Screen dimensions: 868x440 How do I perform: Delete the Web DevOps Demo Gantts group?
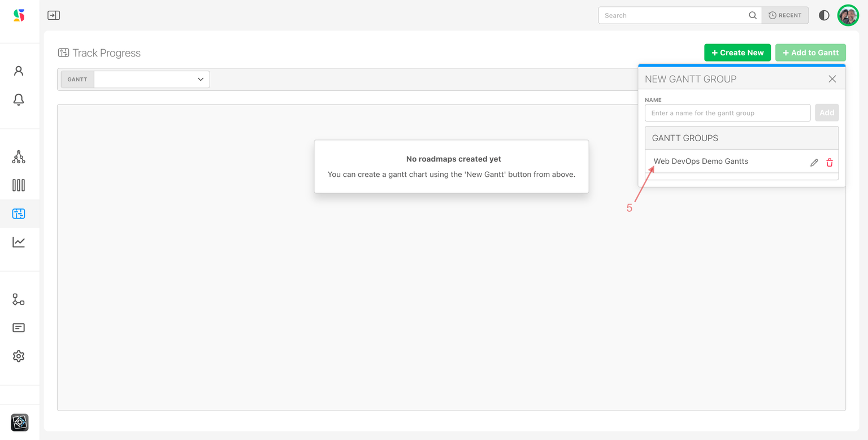(830, 163)
